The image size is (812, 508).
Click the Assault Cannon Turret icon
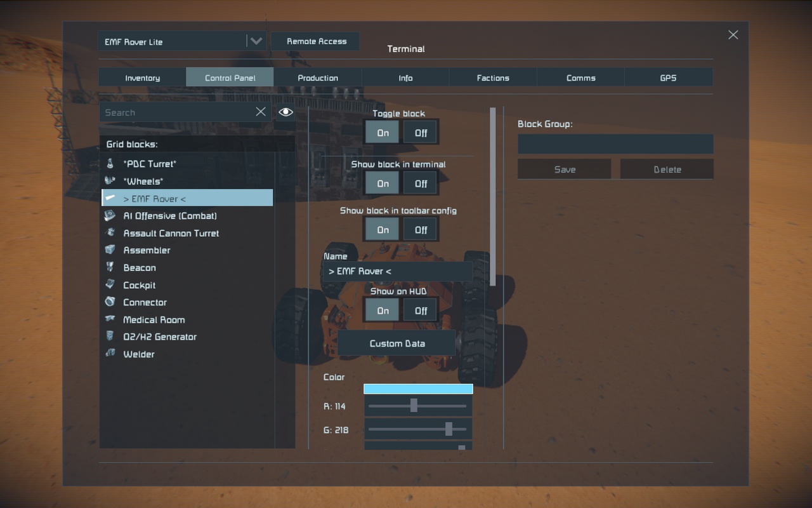click(110, 233)
